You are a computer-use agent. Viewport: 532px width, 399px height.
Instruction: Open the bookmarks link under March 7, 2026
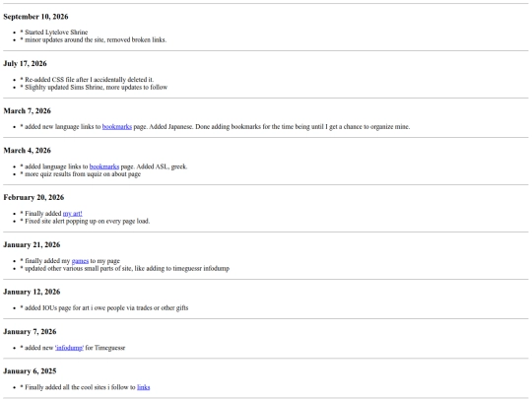(116, 127)
